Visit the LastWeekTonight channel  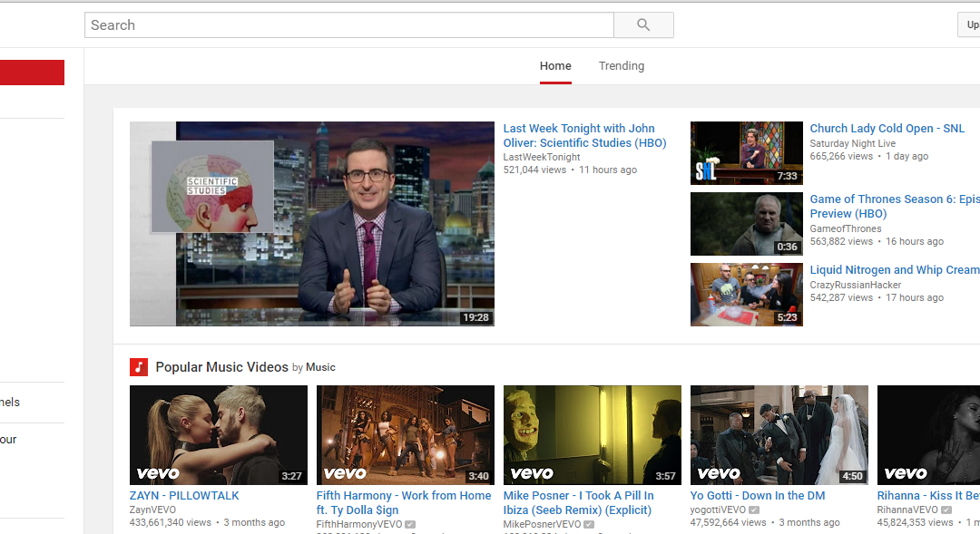(x=542, y=158)
